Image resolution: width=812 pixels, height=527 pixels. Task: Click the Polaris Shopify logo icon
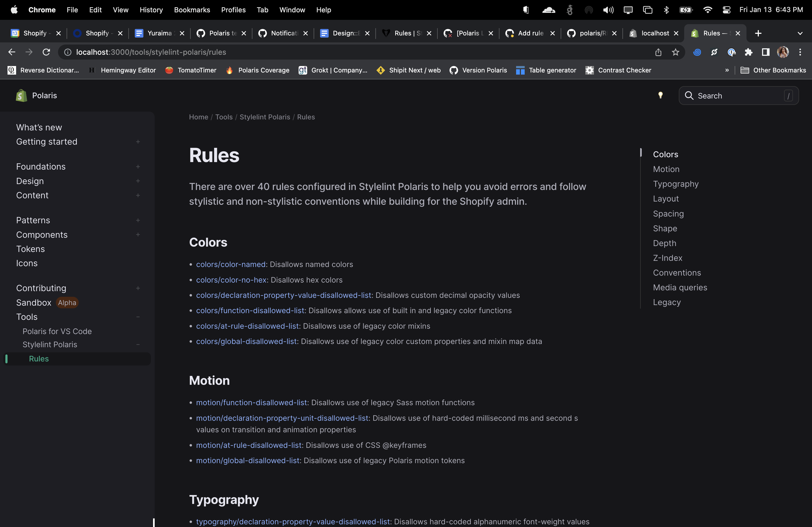(21, 96)
